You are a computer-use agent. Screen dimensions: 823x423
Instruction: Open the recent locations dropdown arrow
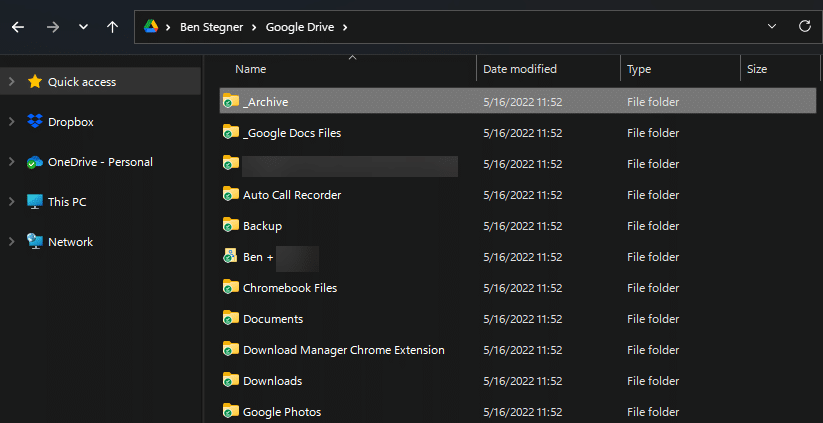(x=83, y=27)
